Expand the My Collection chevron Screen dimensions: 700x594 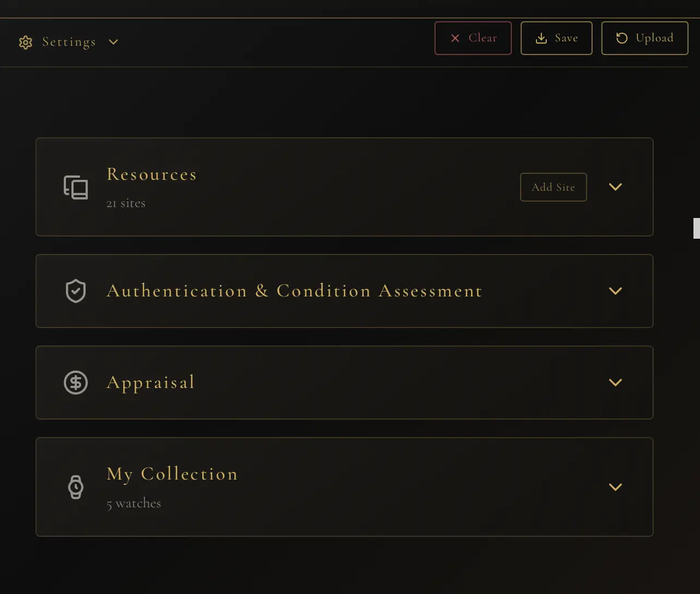click(615, 487)
